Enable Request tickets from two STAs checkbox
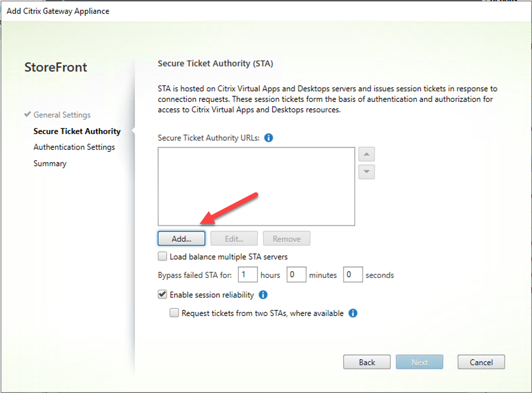This screenshot has width=532, height=393. [x=174, y=313]
